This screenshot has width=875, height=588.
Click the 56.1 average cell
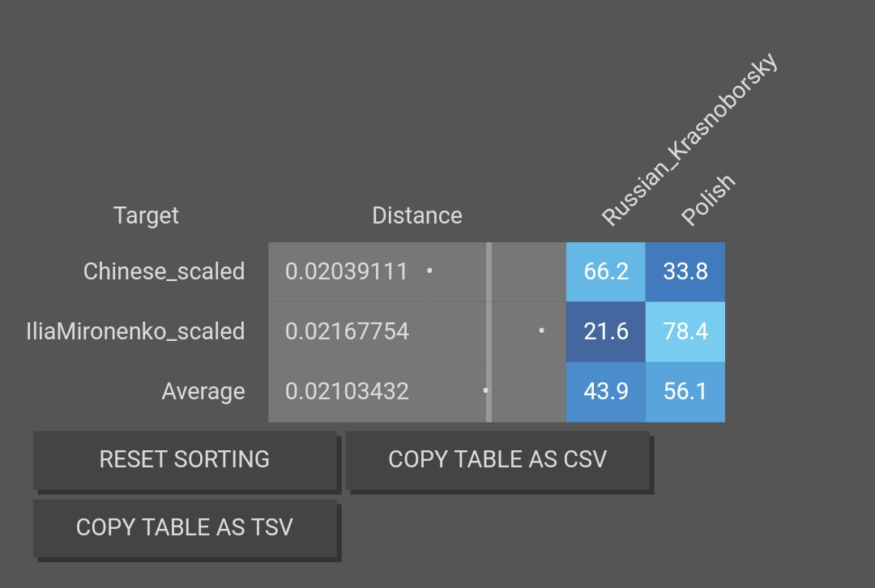point(685,391)
